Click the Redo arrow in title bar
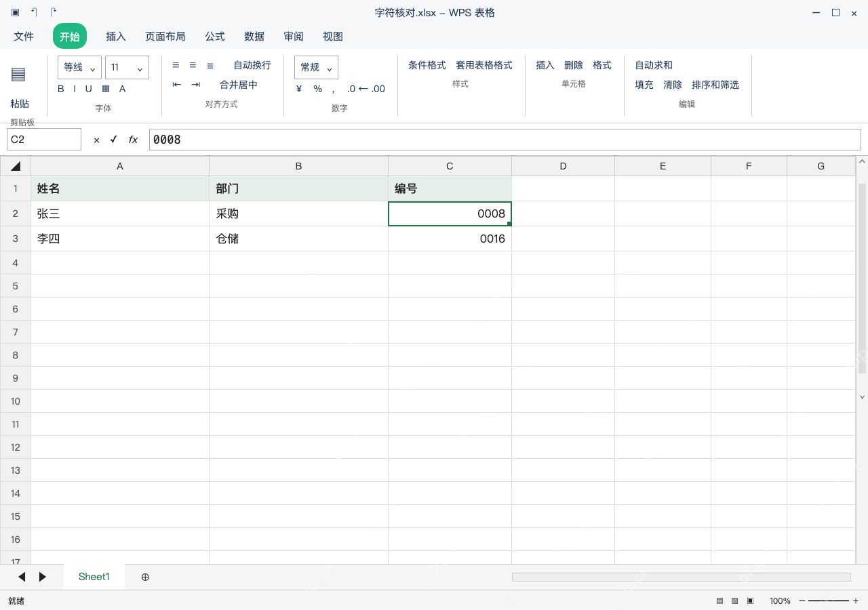This screenshot has height=610, width=868. (54, 12)
